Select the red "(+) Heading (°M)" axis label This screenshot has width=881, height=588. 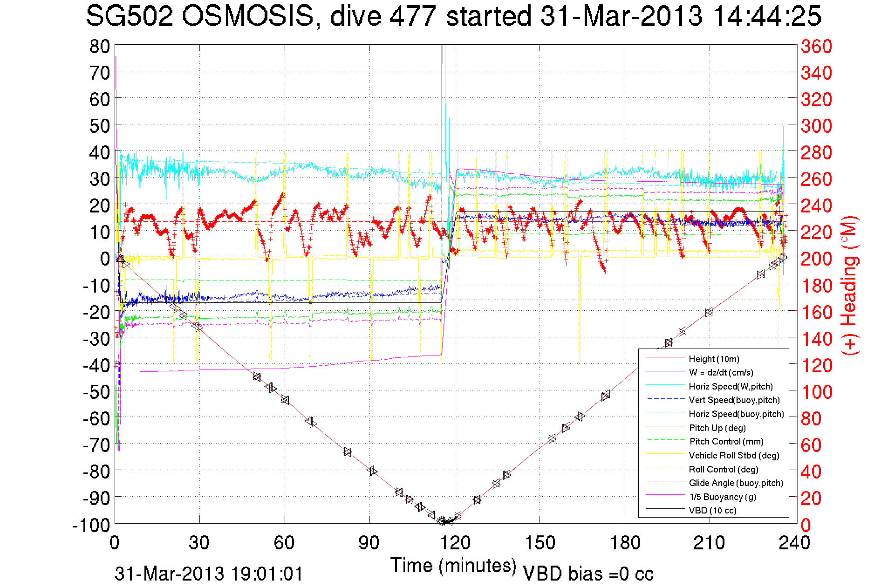pos(849,285)
